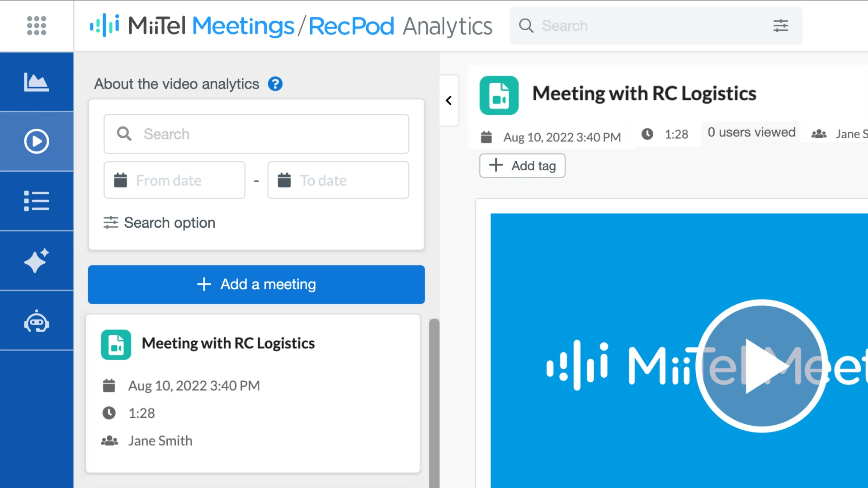Click inside the meeting search field

pyautogui.click(x=256, y=134)
